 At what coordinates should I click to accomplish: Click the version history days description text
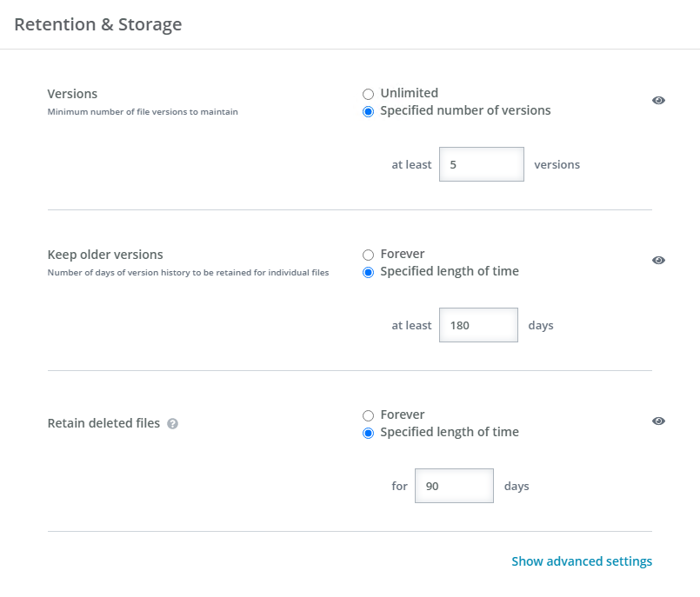188,273
